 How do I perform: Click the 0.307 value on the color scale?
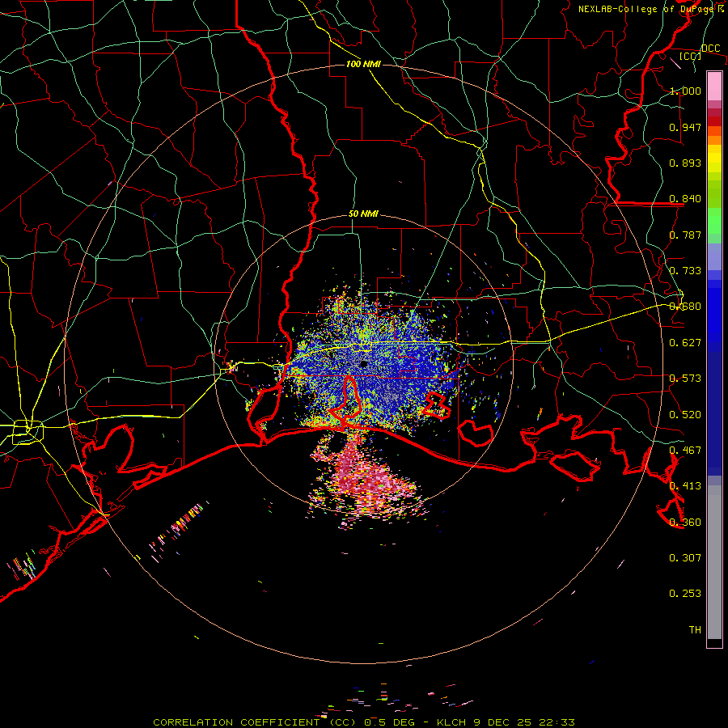tap(685, 558)
